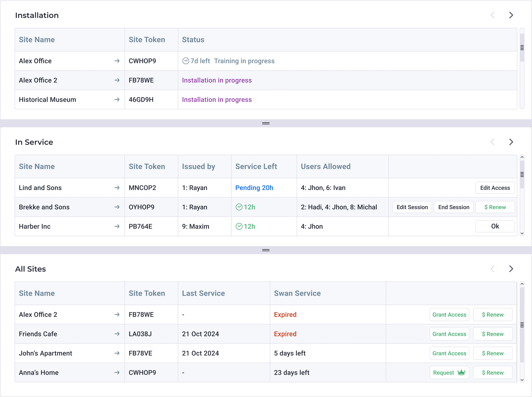This screenshot has height=397, width=532.
Task: Open Harber Inc row arrow
Action: pos(117,226)
